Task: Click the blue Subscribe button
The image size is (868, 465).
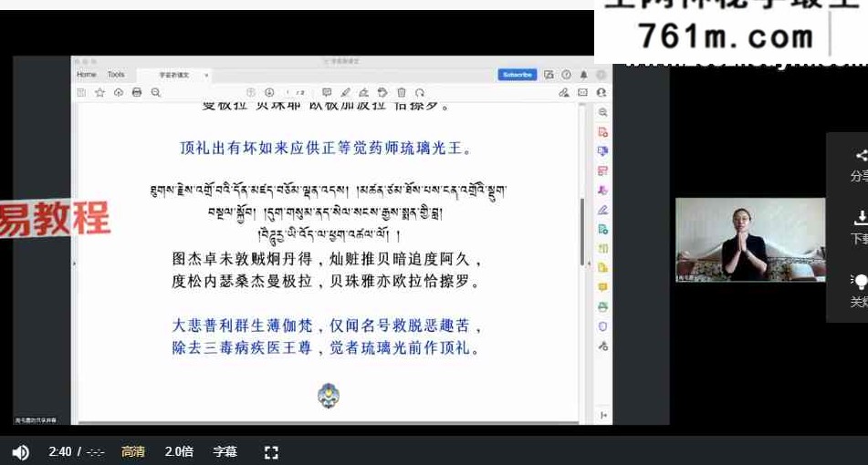Action: [x=517, y=75]
